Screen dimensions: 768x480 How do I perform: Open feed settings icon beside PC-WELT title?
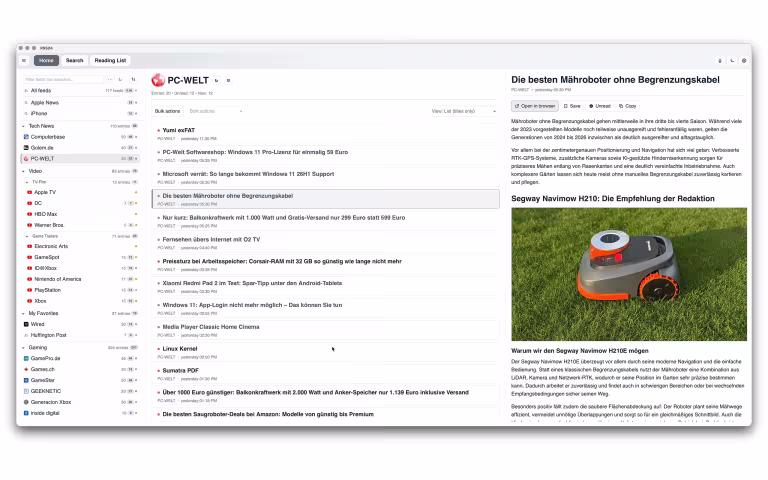pyautogui.click(x=228, y=80)
